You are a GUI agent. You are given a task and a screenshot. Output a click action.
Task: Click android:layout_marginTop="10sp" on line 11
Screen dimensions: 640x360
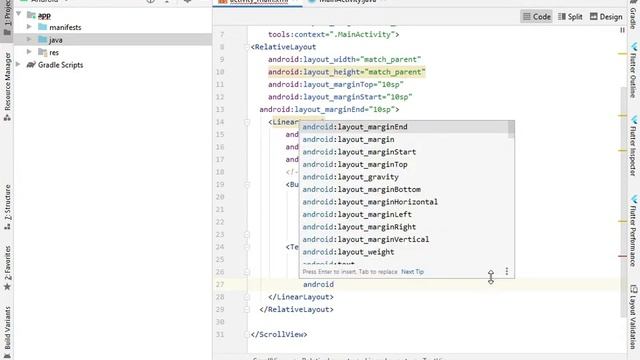click(x=336, y=84)
